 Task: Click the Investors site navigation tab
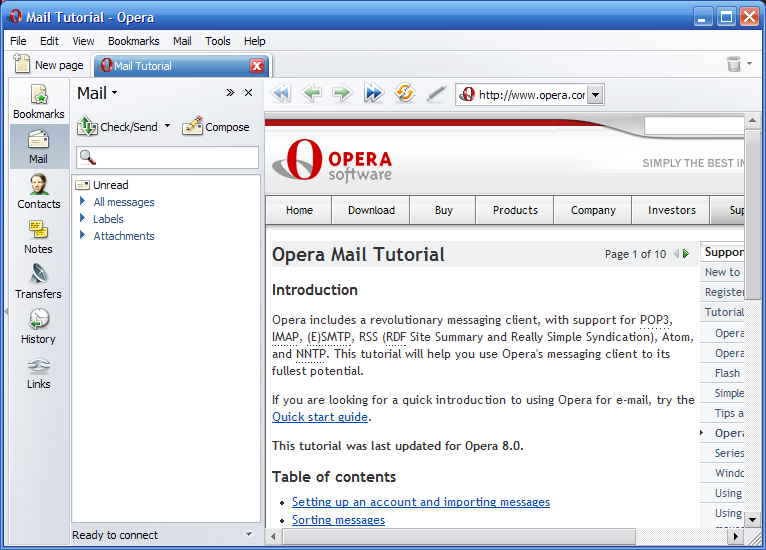[x=671, y=210]
